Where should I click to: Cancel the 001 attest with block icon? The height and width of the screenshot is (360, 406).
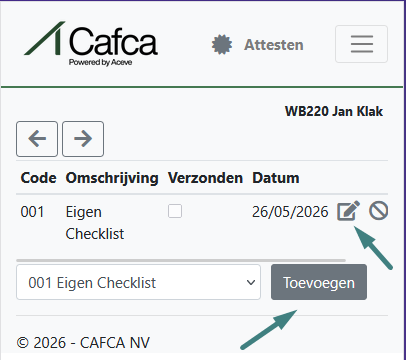(378, 211)
